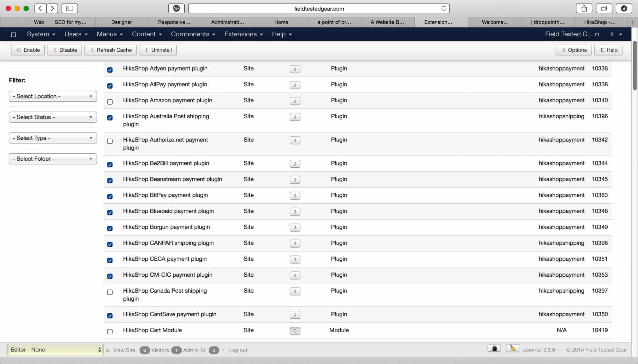Open the Select Location filter dropdown

(x=53, y=96)
